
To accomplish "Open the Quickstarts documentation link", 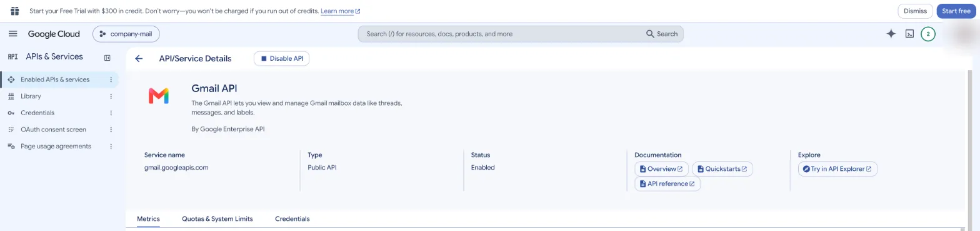I will 722,169.
